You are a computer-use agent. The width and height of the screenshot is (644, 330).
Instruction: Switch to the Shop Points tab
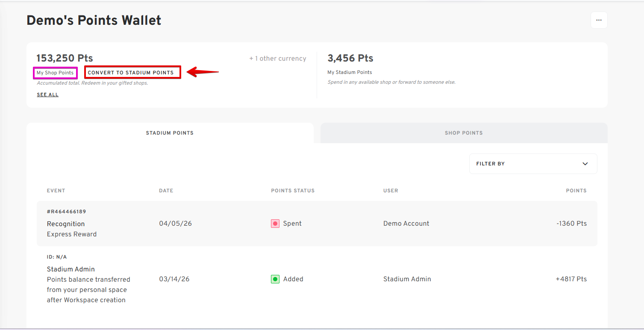[x=464, y=133]
